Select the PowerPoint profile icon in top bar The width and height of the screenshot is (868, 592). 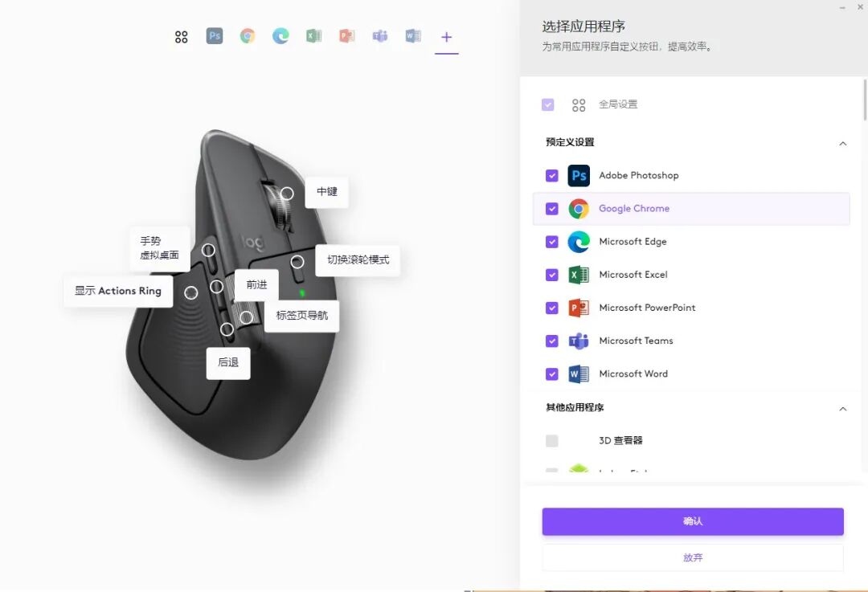point(347,36)
